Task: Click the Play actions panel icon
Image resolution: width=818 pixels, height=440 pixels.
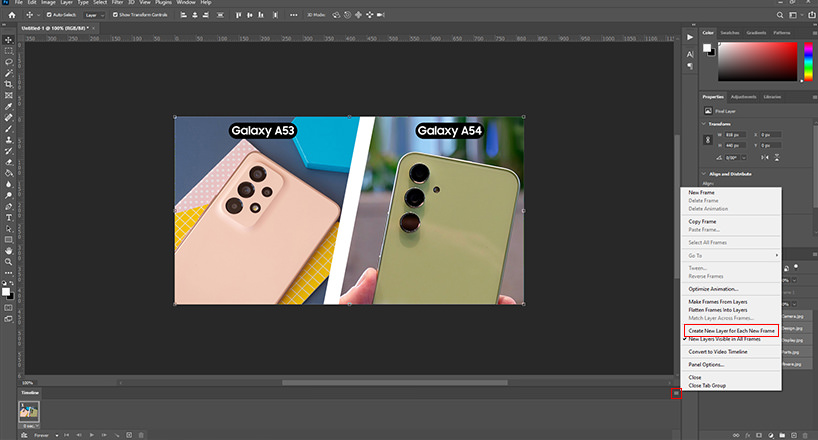Action: pyautogui.click(x=690, y=37)
